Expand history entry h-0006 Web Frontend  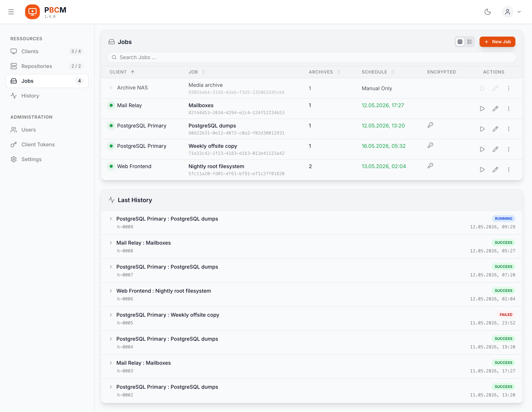pyautogui.click(x=111, y=291)
